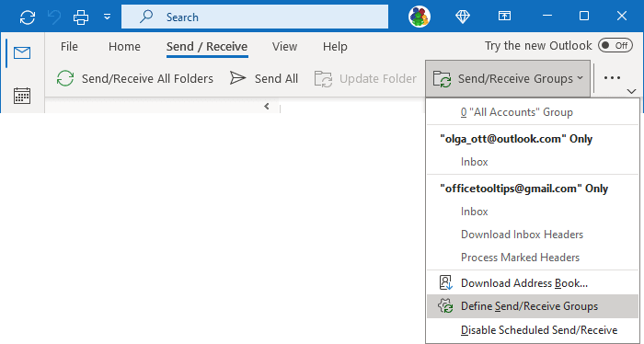Choose Process Marked Headers

point(533,258)
